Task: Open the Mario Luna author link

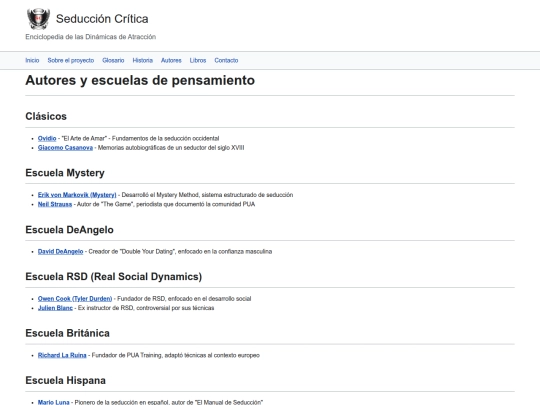Action: (x=53, y=402)
